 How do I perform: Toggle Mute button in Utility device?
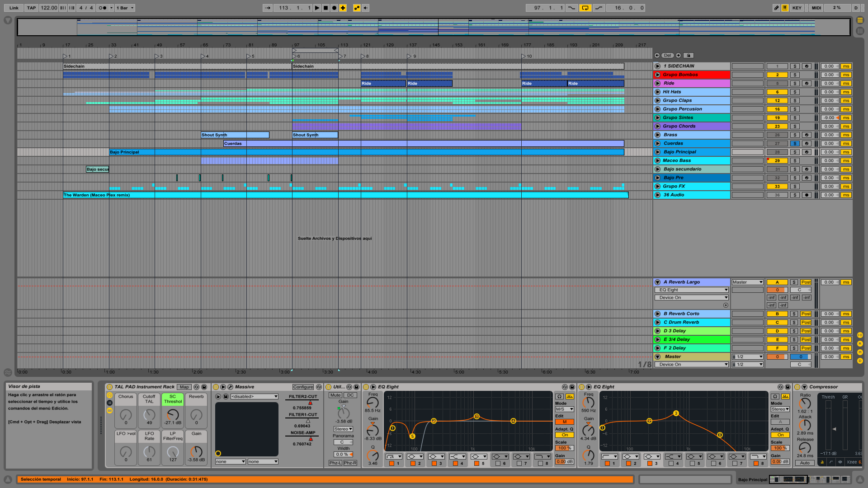click(x=335, y=395)
